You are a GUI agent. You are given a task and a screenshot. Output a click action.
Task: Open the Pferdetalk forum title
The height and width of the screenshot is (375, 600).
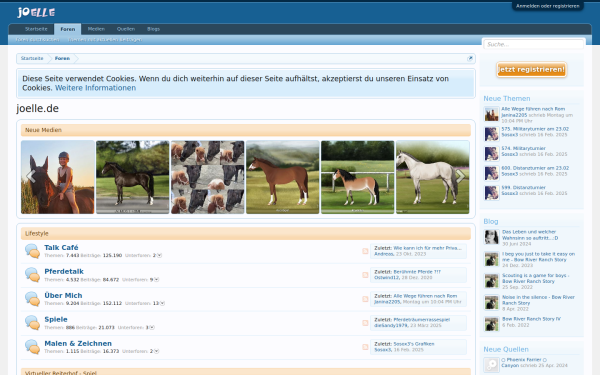pyautogui.click(x=64, y=271)
